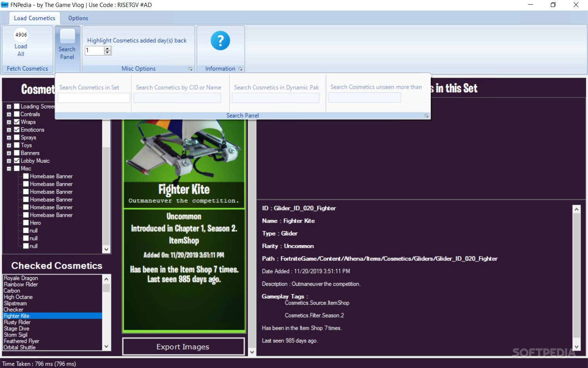Viewport: 588px width, 368px height.
Task: Switch to the Load Cosmetics tab
Action: coord(34,18)
